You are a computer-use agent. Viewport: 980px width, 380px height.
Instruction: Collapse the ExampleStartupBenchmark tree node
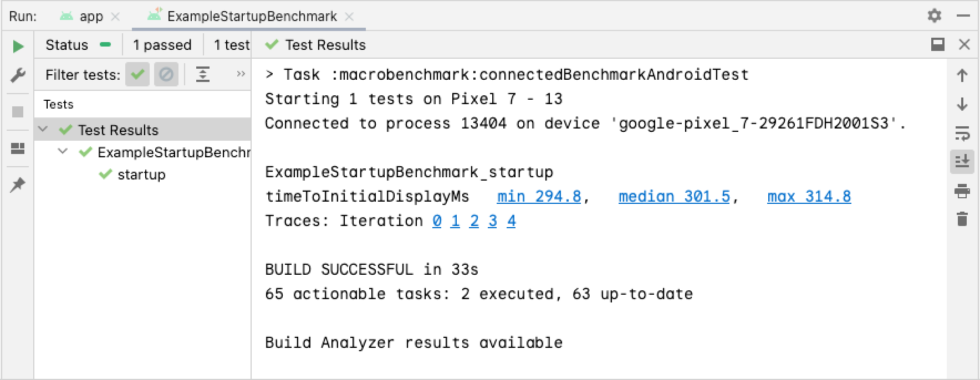pyautogui.click(x=63, y=152)
